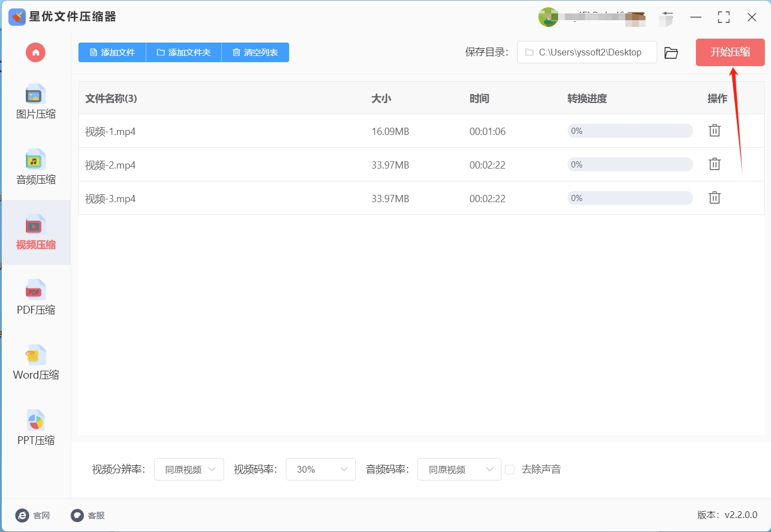This screenshot has height=532, width=771.
Task: Click the user avatar in title bar
Action: coord(547,17)
